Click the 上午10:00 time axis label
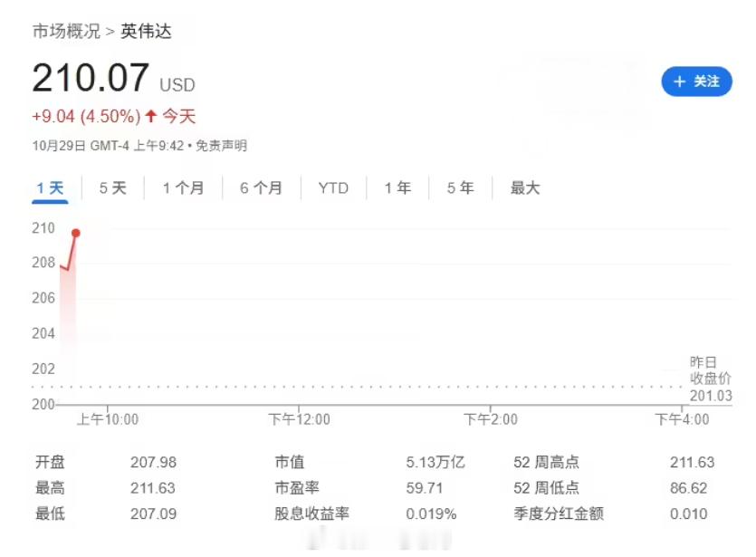The image size is (756, 557). click(108, 419)
